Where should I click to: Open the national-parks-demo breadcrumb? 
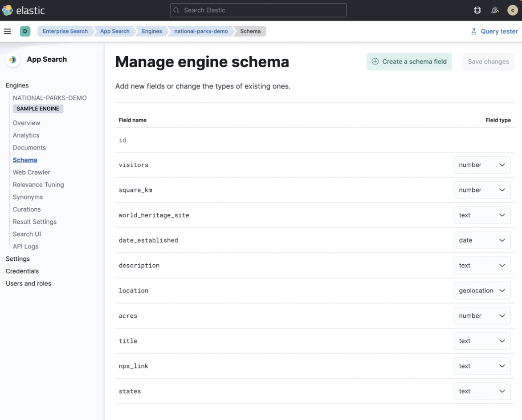click(x=201, y=31)
